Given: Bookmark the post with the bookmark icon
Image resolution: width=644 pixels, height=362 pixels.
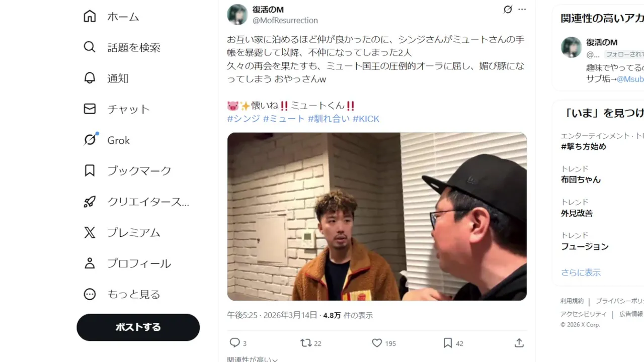Looking at the screenshot, I should coord(448,343).
